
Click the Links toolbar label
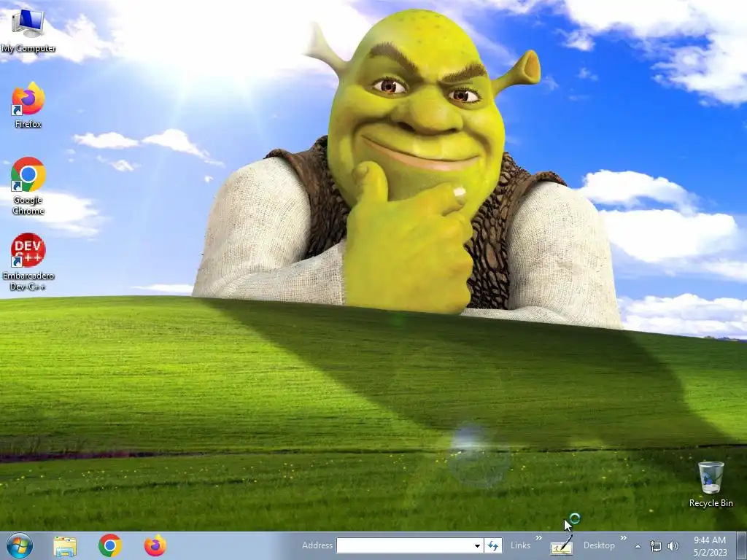tap(520, 545)
